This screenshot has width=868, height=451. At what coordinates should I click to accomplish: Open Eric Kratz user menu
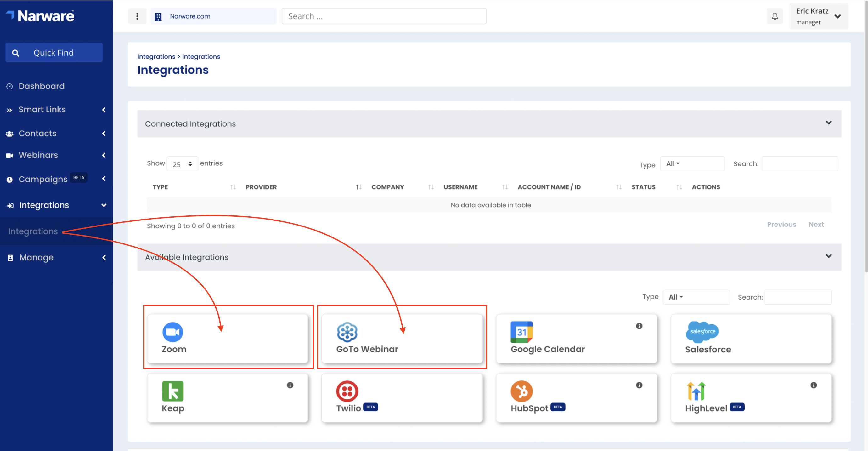(819, 16)
